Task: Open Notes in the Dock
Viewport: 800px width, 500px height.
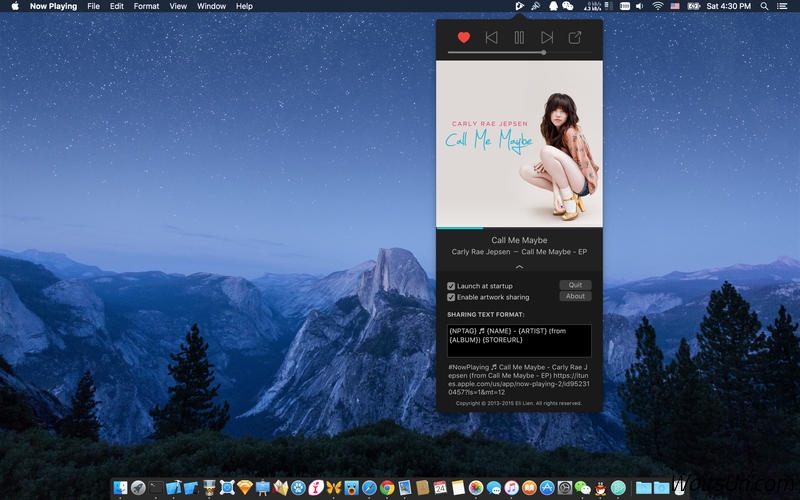Action: (x=458, y=488)
